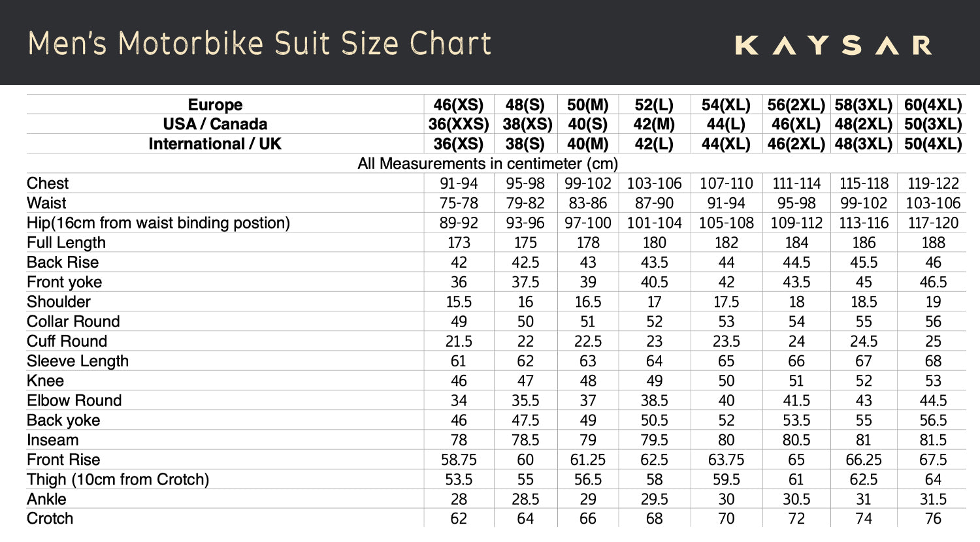The height and width of the screenshot is (542, 980).
Task: Click the All Measurements in centimeter note
Action: [487, 163]
